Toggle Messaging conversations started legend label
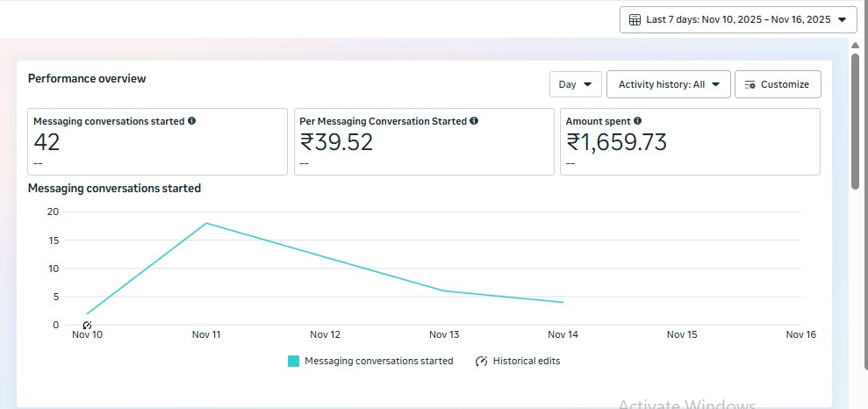Image resolution: width=868 pixels, height=409 pixels. (x=378, y=361)
